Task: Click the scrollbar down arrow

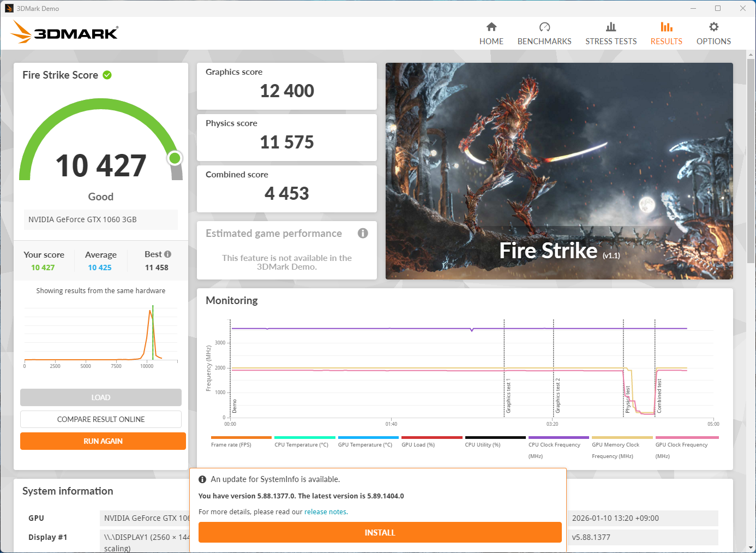Action: tap(751, 547)
